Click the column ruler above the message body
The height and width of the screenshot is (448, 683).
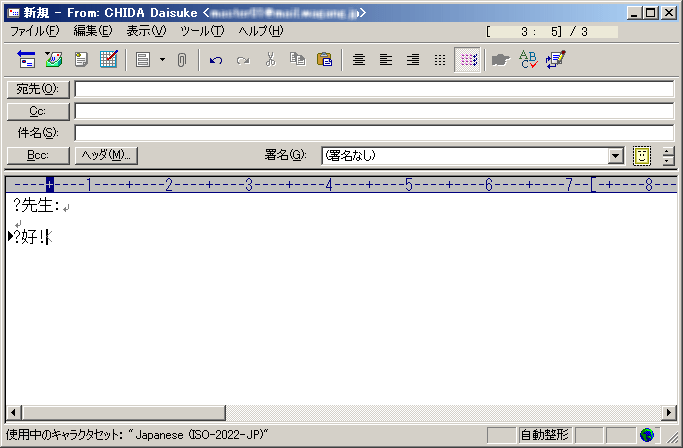pos(342,185)
